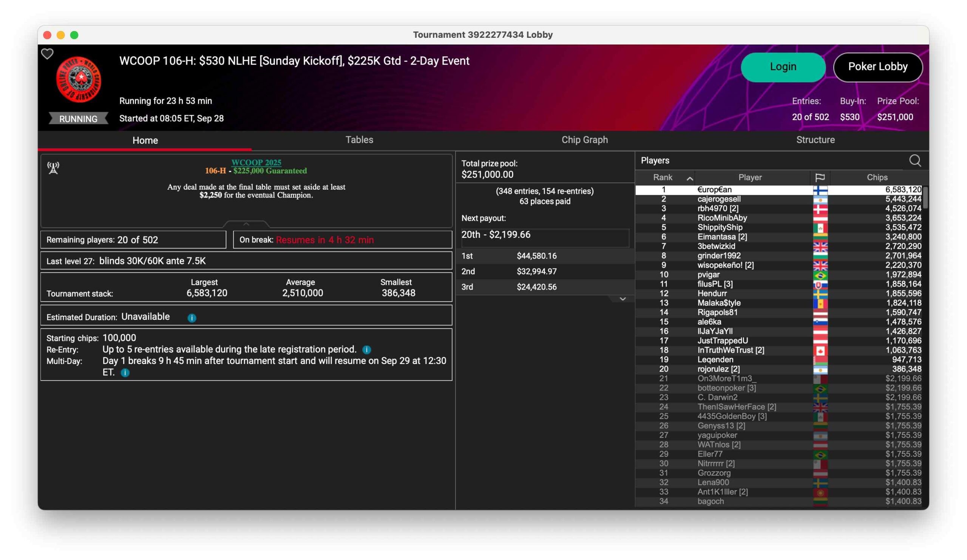Image resolution: width=967 pixels, height=560 pixels.
Task: Click the Estimated Duration info icon
Action: point(192,318)
